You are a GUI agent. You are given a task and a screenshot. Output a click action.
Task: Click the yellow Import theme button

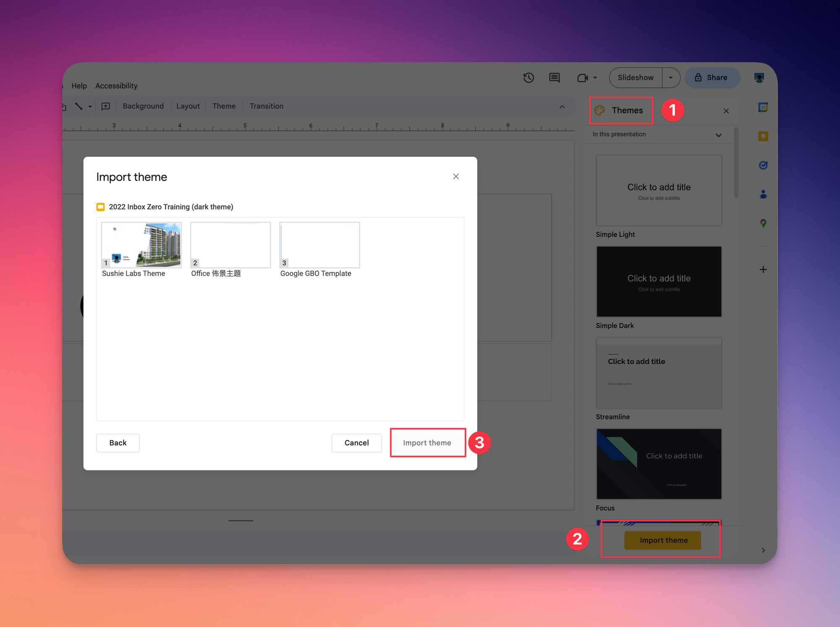[x=663, y=540]
